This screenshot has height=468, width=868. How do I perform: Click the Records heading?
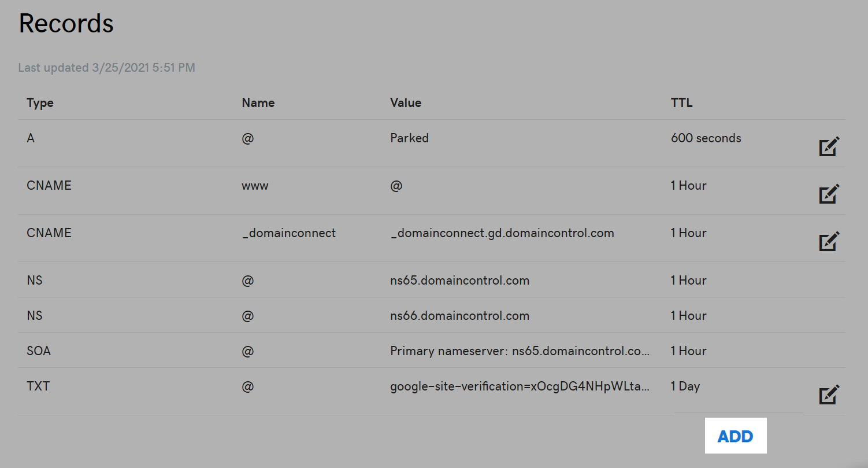tap(66, 23)
